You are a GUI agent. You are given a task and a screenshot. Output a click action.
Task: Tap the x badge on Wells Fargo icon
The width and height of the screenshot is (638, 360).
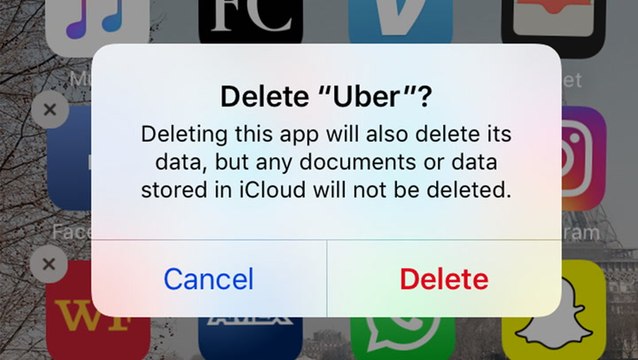49,264
